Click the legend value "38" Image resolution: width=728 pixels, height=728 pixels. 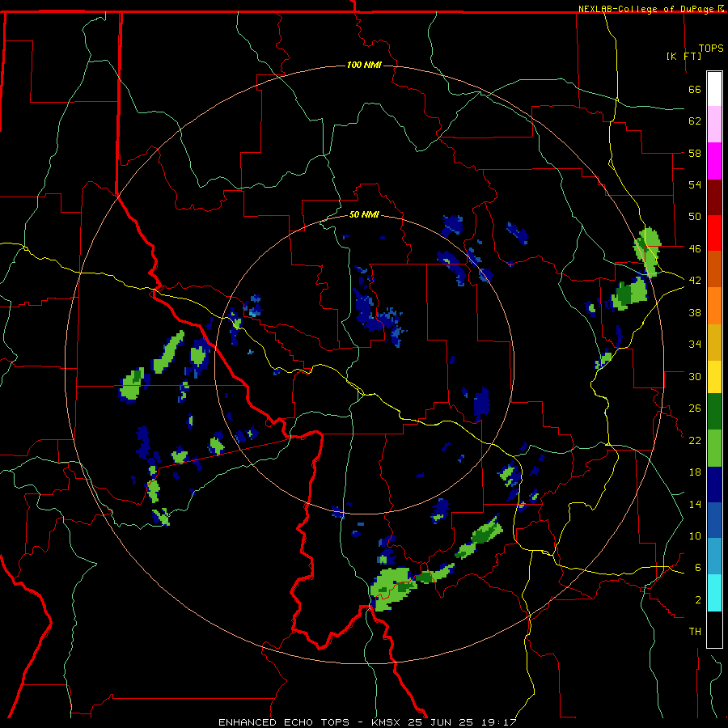click(x=695, y=312)
